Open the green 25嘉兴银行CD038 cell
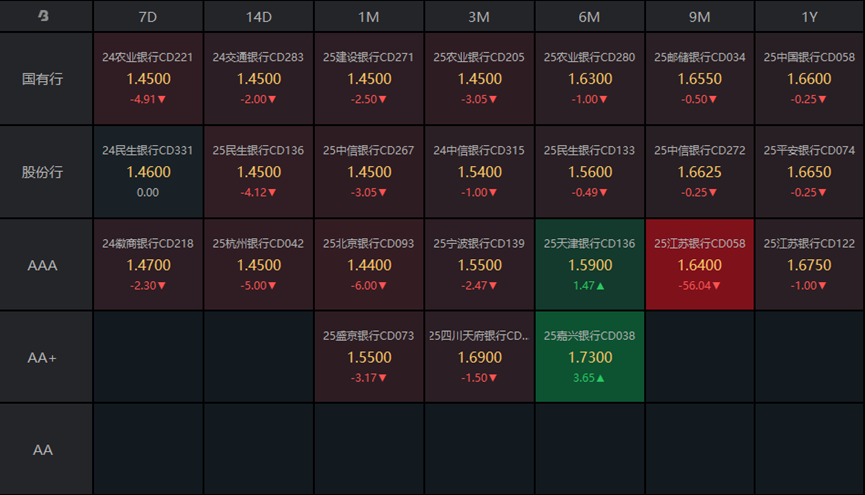The image size is (865, 495). click(x=589, y=357)
